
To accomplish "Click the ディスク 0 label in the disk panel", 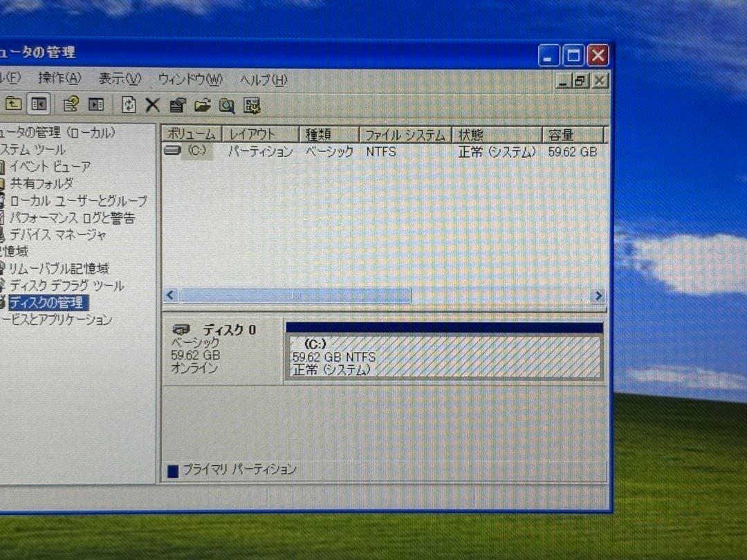I will 230,330.
